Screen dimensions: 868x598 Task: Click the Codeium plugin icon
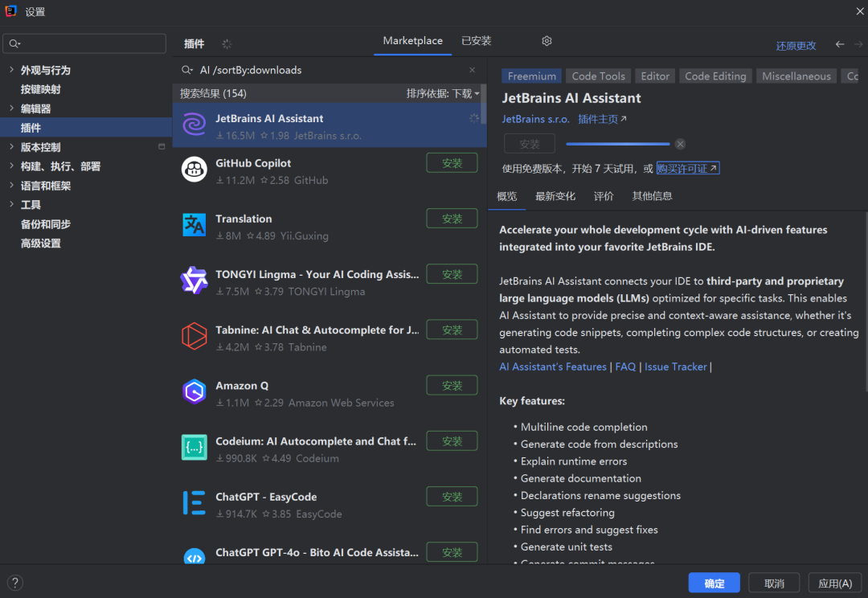(x=194, y=448)
